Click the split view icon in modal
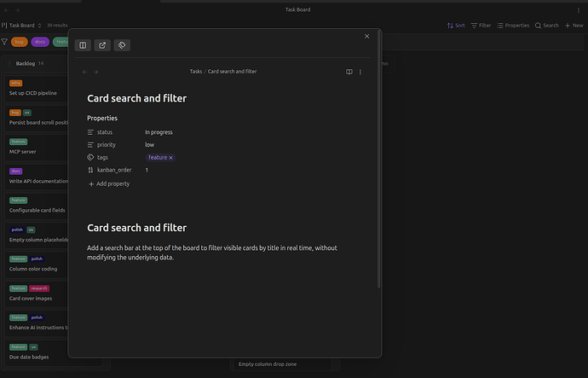Image resolution: width=588 pixels, height=378 pixels. click(x=83, y=45)
